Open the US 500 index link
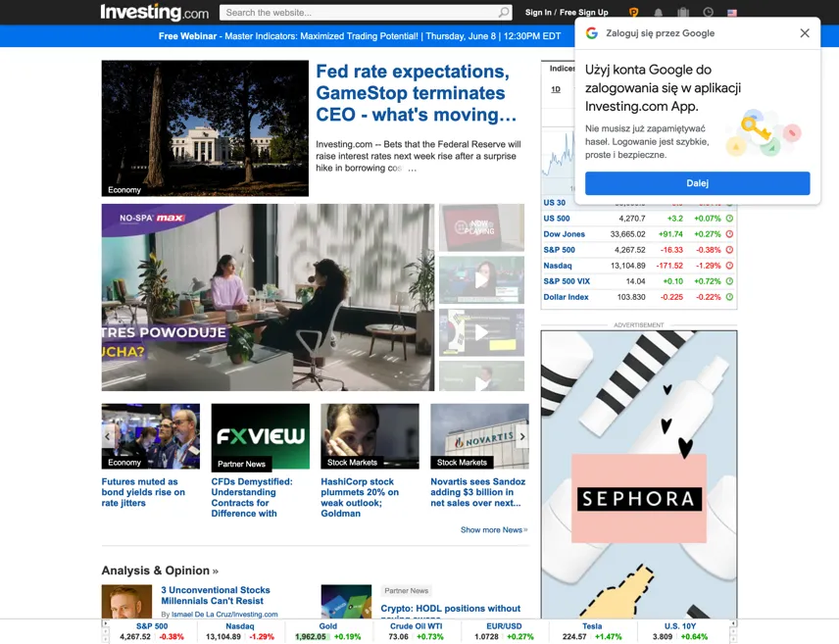The height and width of the screenshot is (644, 839). [557, 219]
